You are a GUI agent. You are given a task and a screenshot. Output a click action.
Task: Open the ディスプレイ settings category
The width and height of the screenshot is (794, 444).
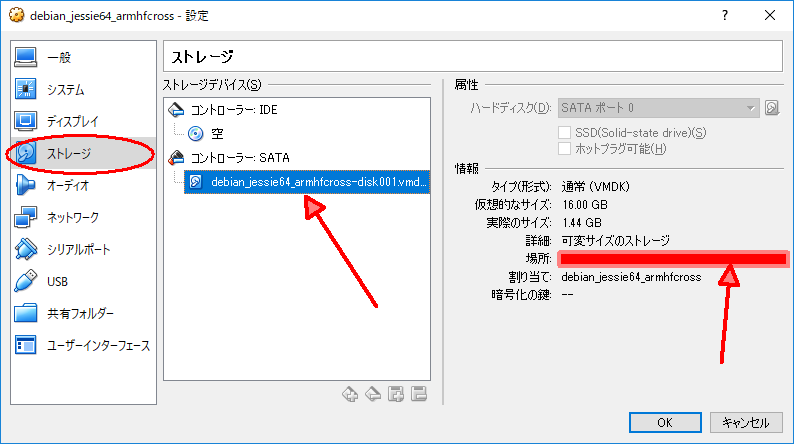tap(73, 122)
